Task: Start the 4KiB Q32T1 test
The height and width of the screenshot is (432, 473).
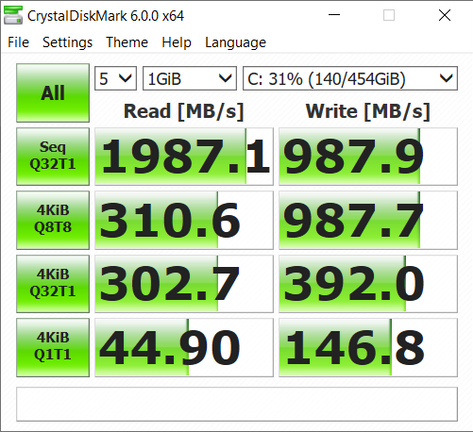Action: pyautogui.click(x=53, y=284)
